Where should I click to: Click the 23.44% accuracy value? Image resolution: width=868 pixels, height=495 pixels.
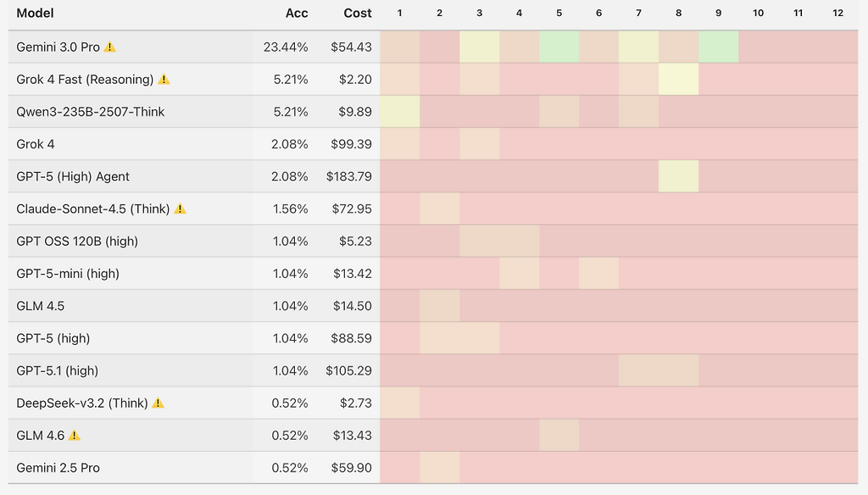point(286,47)
